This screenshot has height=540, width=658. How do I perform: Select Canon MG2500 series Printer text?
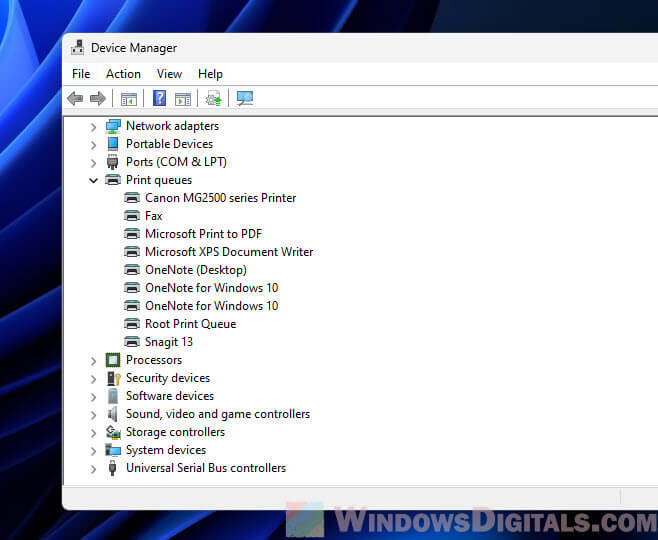click(x=221, y=198)
